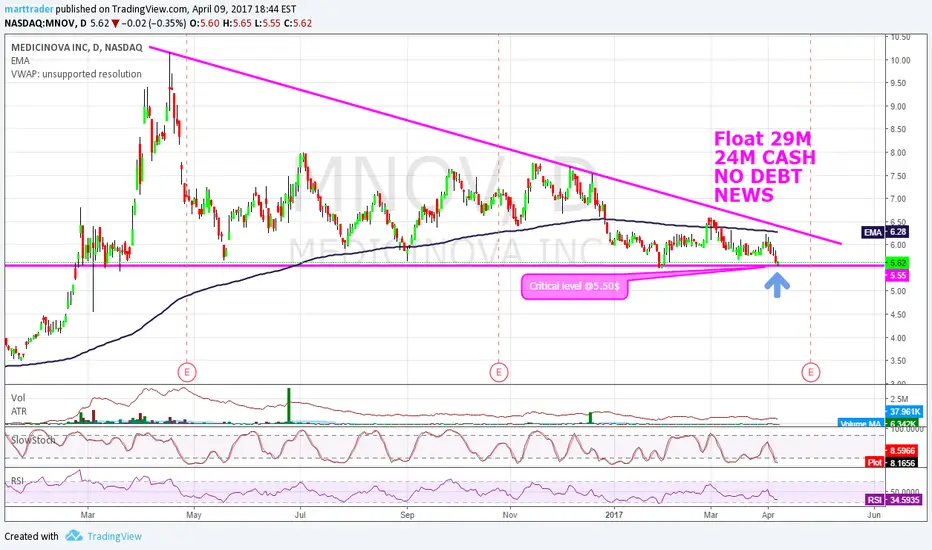This screenshot has width=932, height=550.
Task: Click the 'O:5.60' open value
Action: click(x=204, y=23)
